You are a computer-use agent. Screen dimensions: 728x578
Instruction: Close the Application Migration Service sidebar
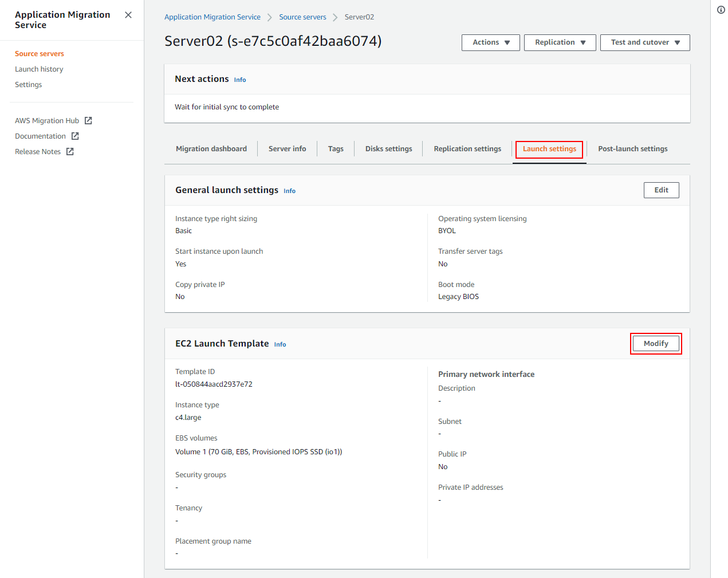(128, 15)
